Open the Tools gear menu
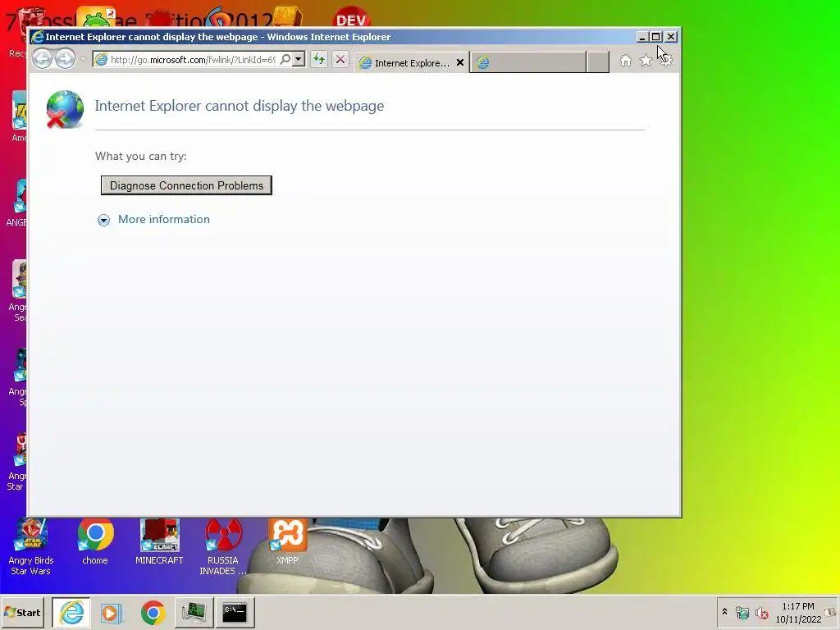 [666, 61]
